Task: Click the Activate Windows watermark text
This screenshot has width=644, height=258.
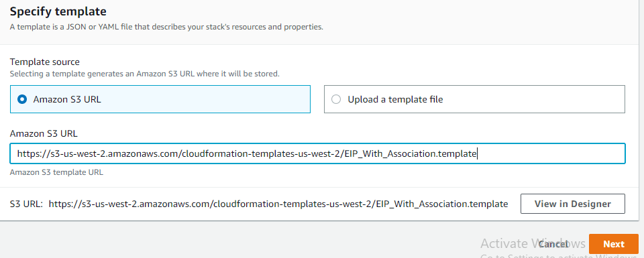Action: click(533, 244)
